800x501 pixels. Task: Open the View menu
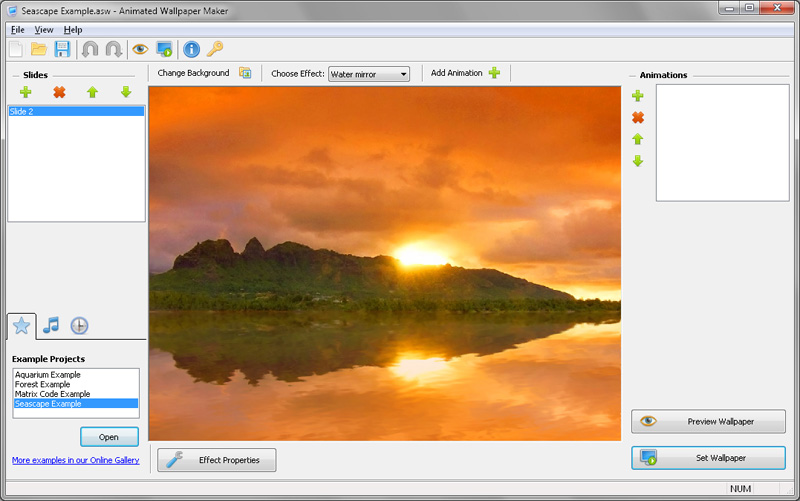pos(44,30)
